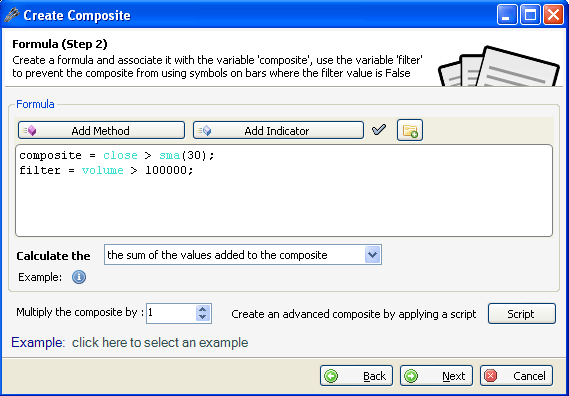Click the formula validation checkmark icon
Screen dimensions: 569x396
[379, 130]
